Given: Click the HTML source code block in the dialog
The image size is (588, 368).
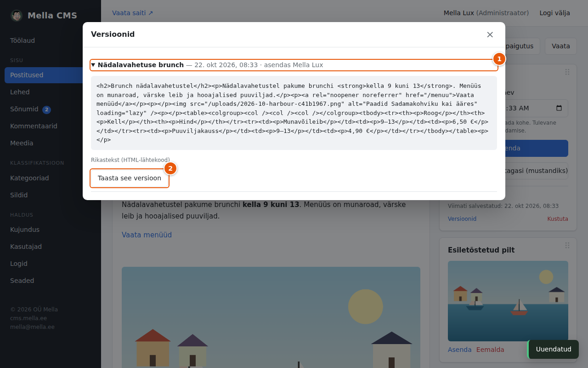Looking at the screenshot, I should (x=294, y=113).
